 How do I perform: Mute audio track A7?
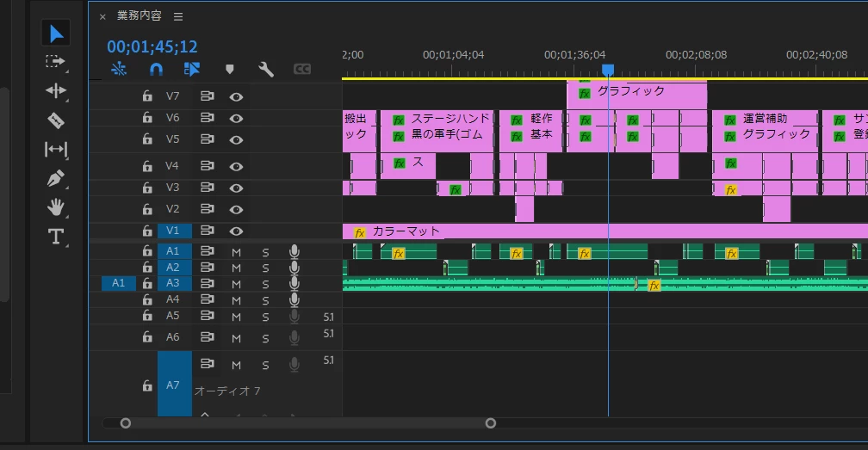point(236,366)
